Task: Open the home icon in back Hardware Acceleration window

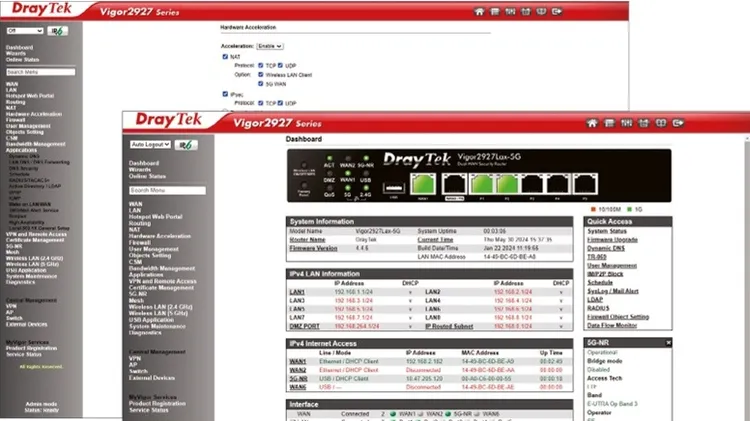Action: [479, 11]
